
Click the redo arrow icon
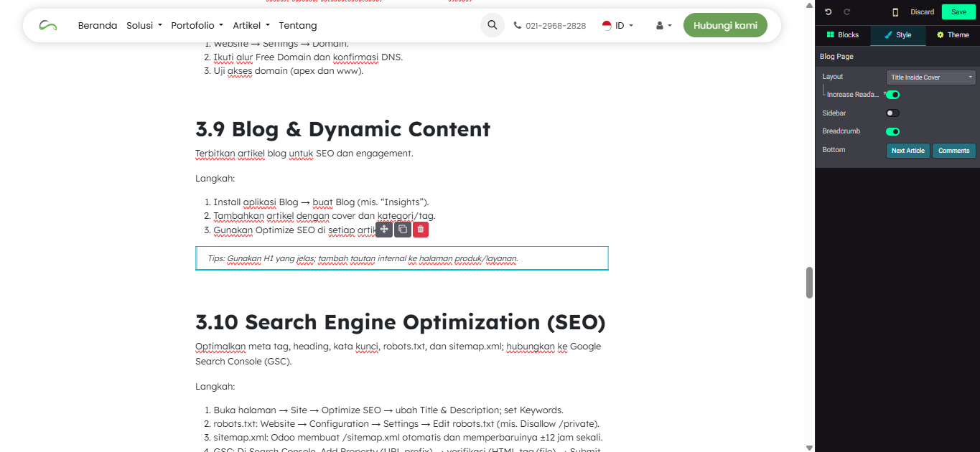(847, 12)
